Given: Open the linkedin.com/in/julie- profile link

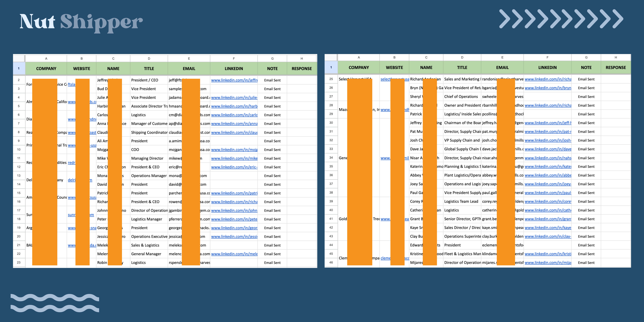Looking at the screenshot, I should coord(234,97).
